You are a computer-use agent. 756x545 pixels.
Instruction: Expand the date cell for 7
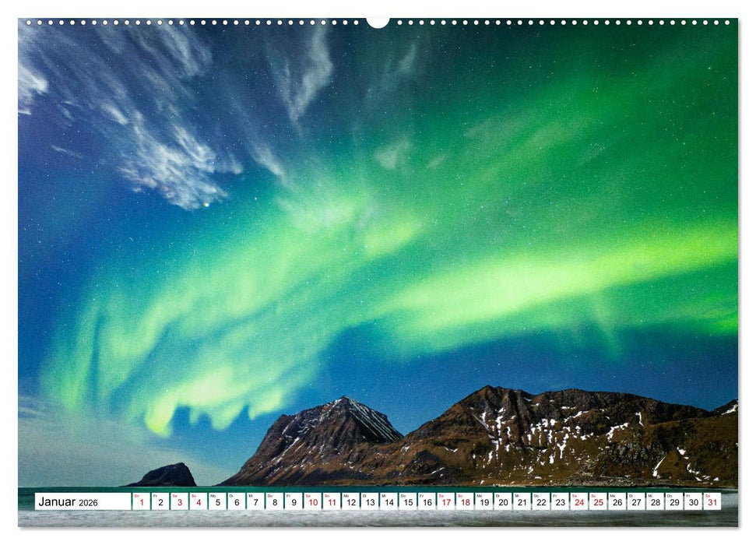[x=255, y=502]
